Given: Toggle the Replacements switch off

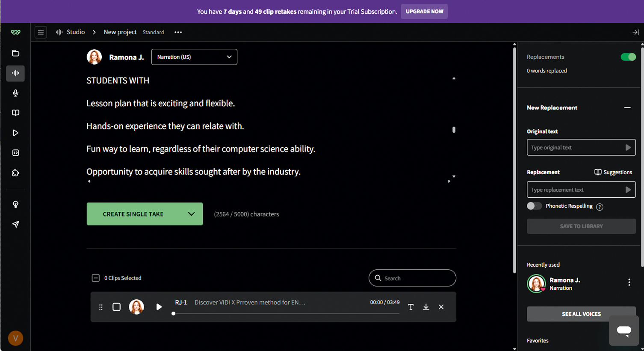Looking at the screenshot, I should [x=628, y=57].
